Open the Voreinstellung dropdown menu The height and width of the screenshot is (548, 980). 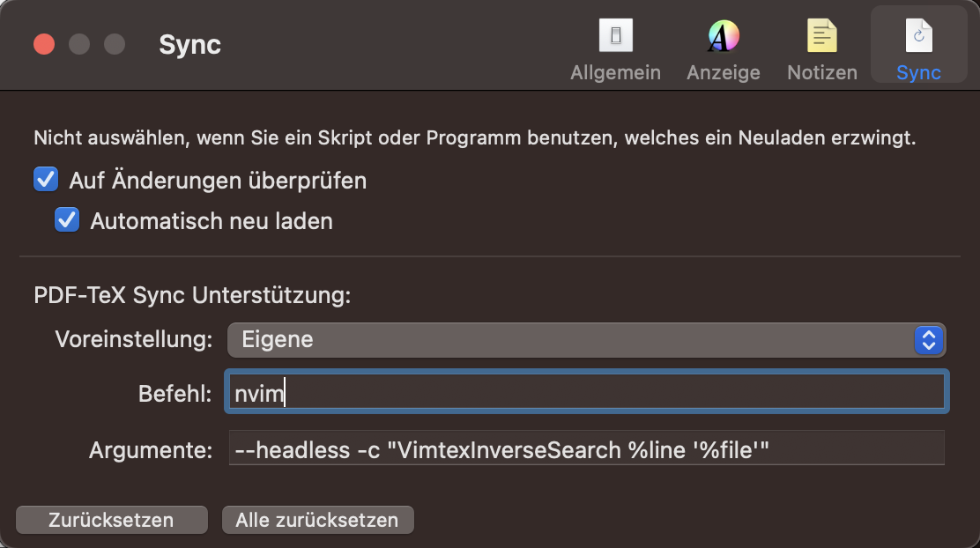pyautogui.click(x=587, y=340)
